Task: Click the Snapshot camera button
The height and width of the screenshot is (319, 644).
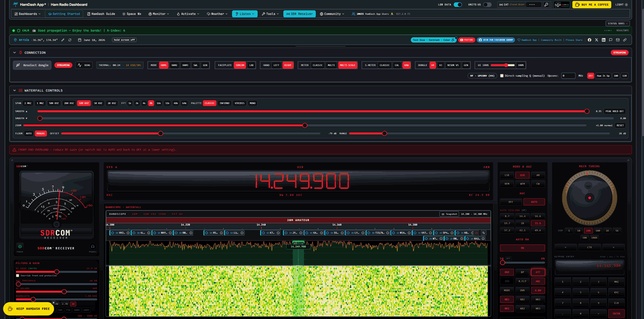Action: click(449, 214)
